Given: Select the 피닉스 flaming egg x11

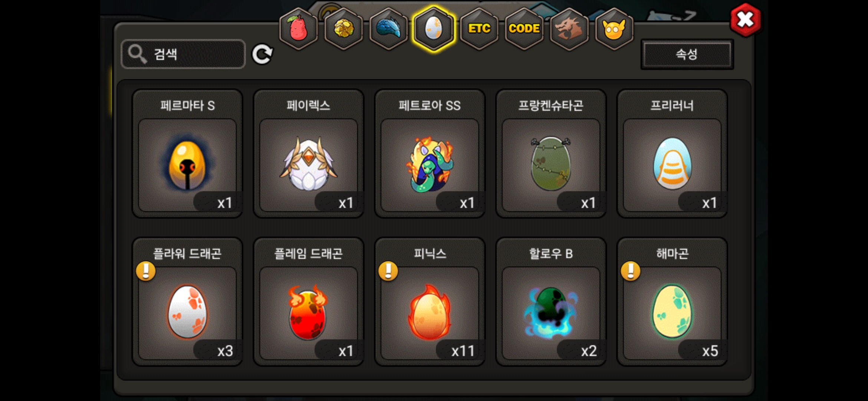Looking at the screenshot, I should tap(430, 301).
